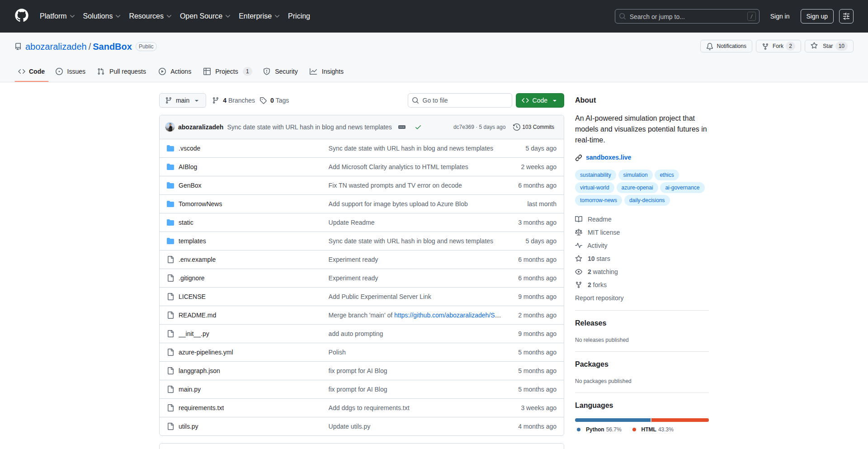Image resolution: width=868 pixels, height=449 pixels.
Task: Click the Activity pulse icon
Action: click(x=579, y=246)
